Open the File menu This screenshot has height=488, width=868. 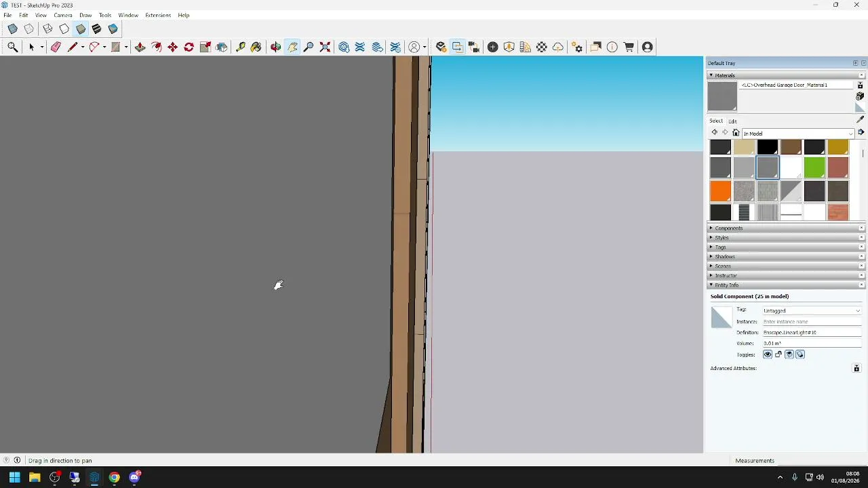coord(7,15)
